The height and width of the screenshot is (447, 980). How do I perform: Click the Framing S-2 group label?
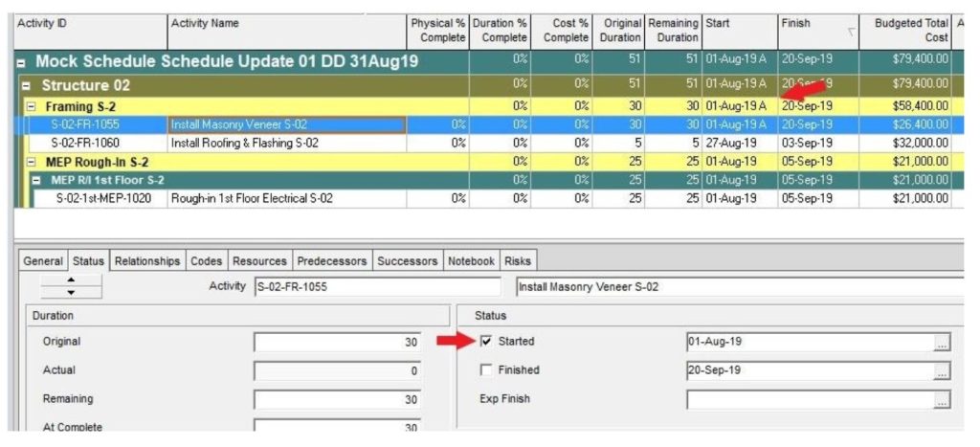pos(80,107)
